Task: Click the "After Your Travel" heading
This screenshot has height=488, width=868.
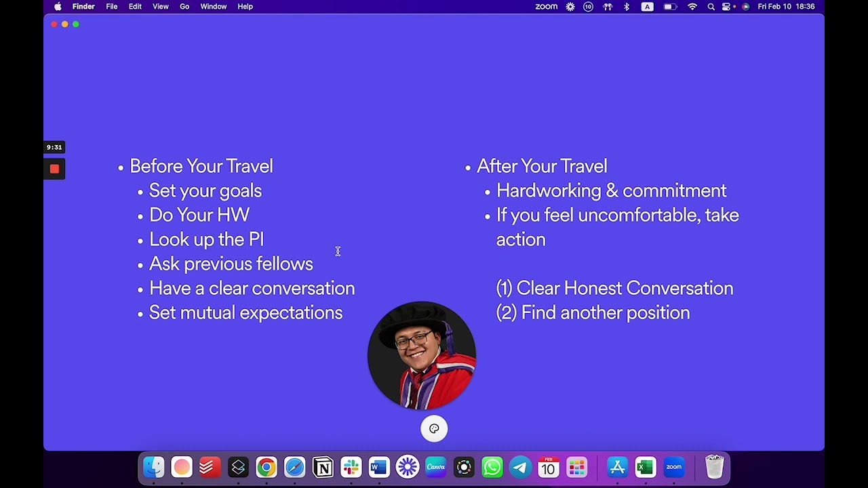Action: tap(542, 166)
